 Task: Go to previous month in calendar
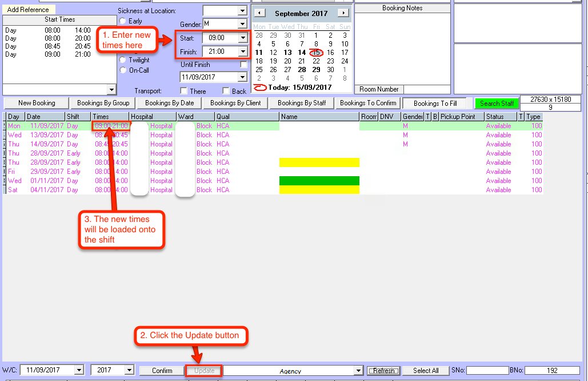point(259,13)
